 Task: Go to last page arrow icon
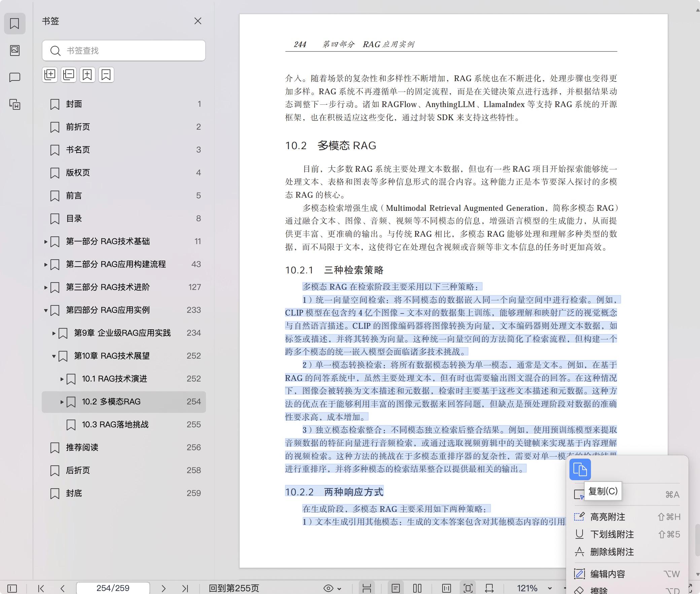pos(185,588)
